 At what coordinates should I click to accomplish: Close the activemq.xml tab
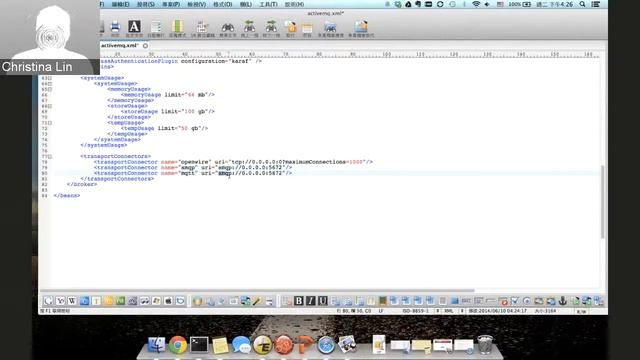tap(145, 46)
